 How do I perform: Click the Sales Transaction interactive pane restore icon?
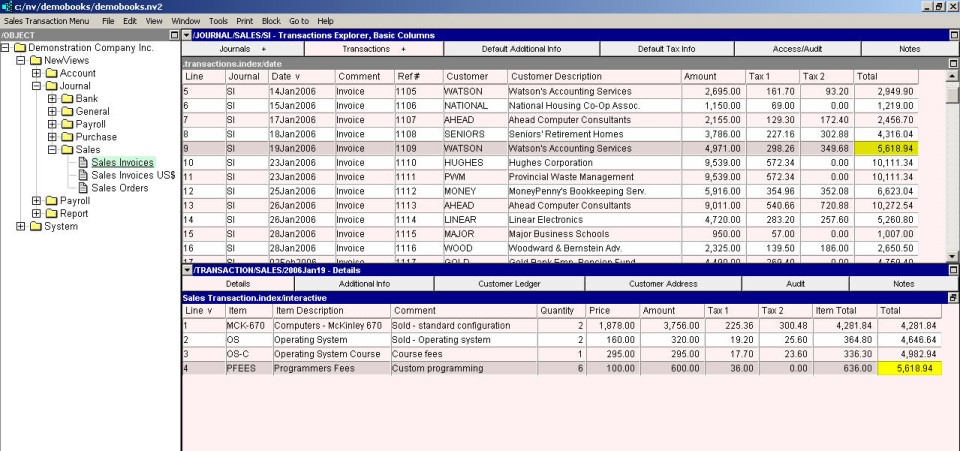coord(953,298)
